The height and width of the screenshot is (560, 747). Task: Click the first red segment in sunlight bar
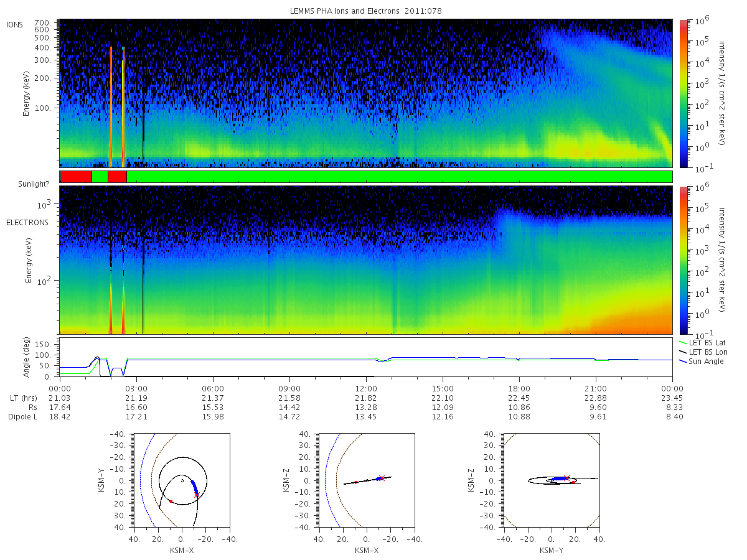click(76, 177)
